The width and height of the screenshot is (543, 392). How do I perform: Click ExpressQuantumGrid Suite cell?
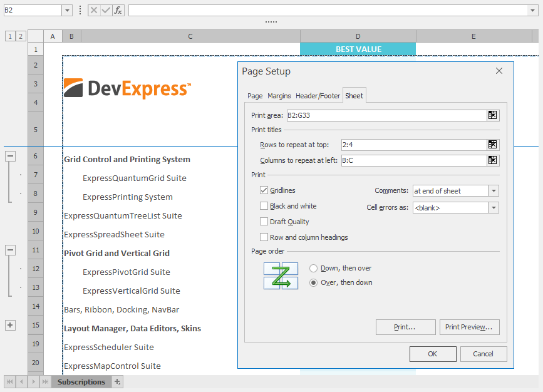click(x=135, y=178)
